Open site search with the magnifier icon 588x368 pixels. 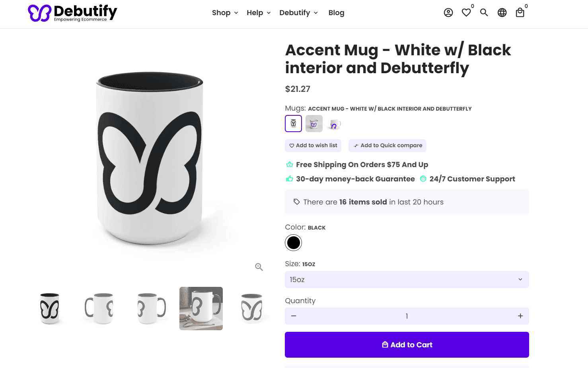(x=484, y=12)
